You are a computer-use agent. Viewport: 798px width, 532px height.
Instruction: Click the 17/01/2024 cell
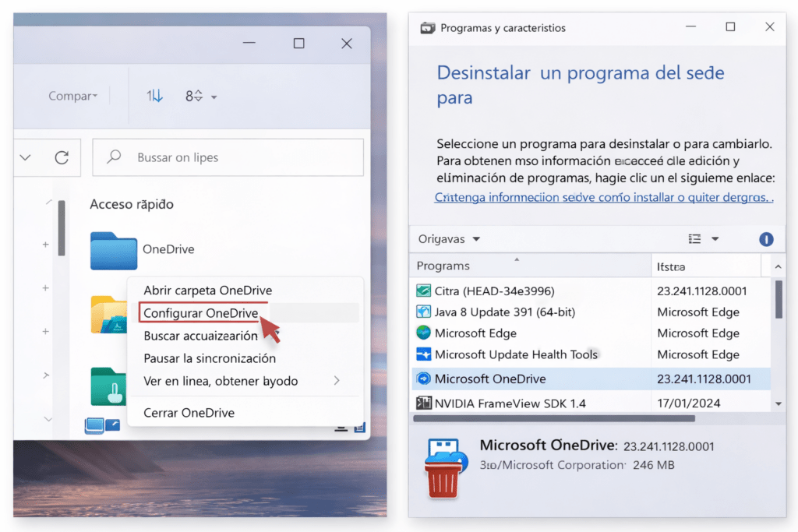pyautogui.click(x=688, y=403)
